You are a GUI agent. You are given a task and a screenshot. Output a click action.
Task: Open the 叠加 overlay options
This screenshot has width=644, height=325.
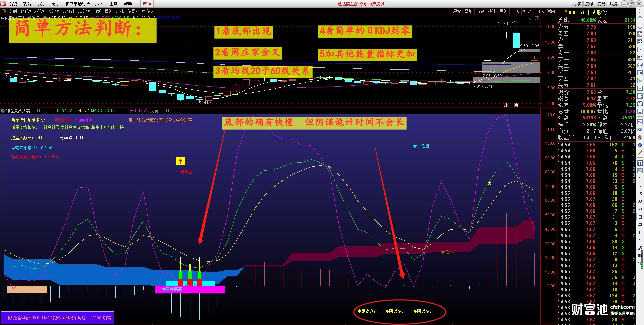469,11
